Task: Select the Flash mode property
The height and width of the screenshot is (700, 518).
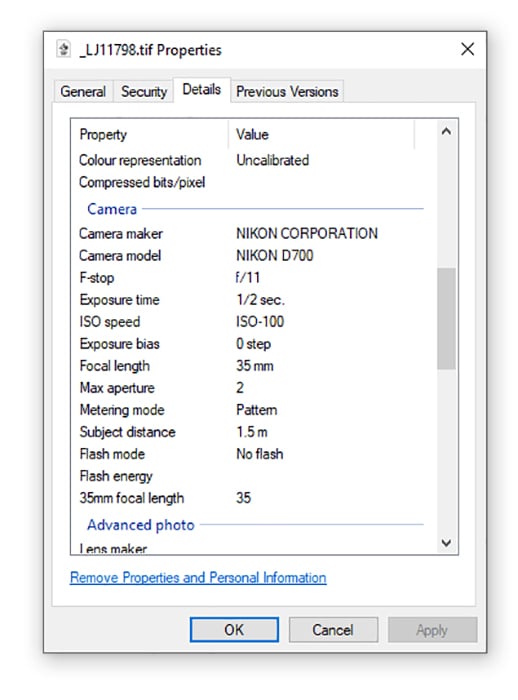Action: (x=112, y=454)
